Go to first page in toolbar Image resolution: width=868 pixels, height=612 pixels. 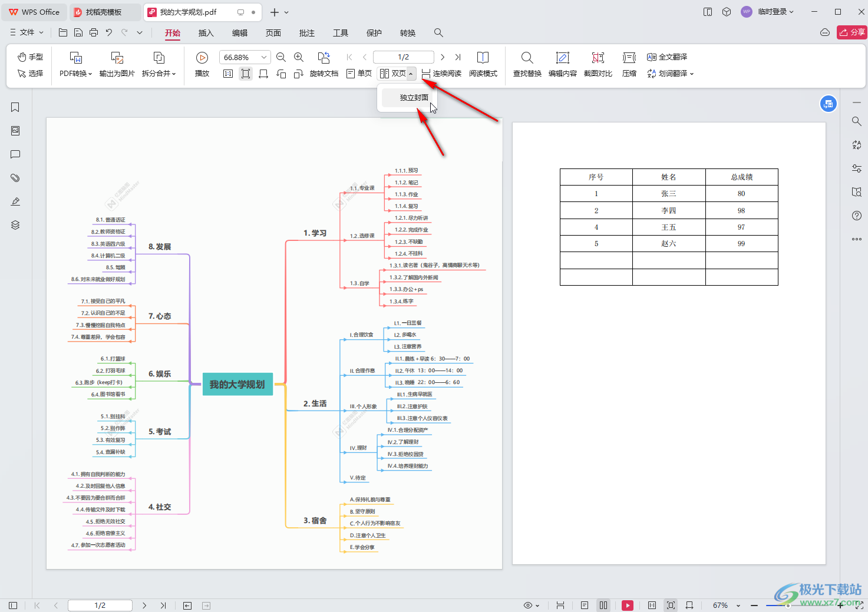click(x=349, y=57)
